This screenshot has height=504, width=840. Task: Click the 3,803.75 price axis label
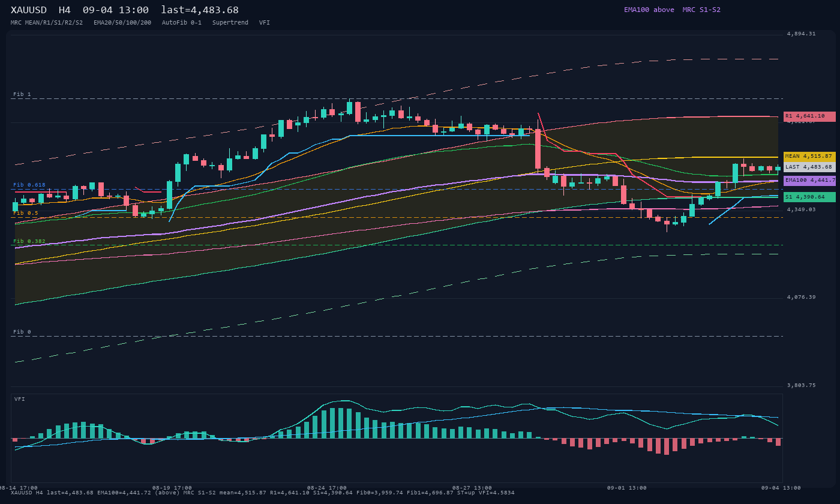802,385
